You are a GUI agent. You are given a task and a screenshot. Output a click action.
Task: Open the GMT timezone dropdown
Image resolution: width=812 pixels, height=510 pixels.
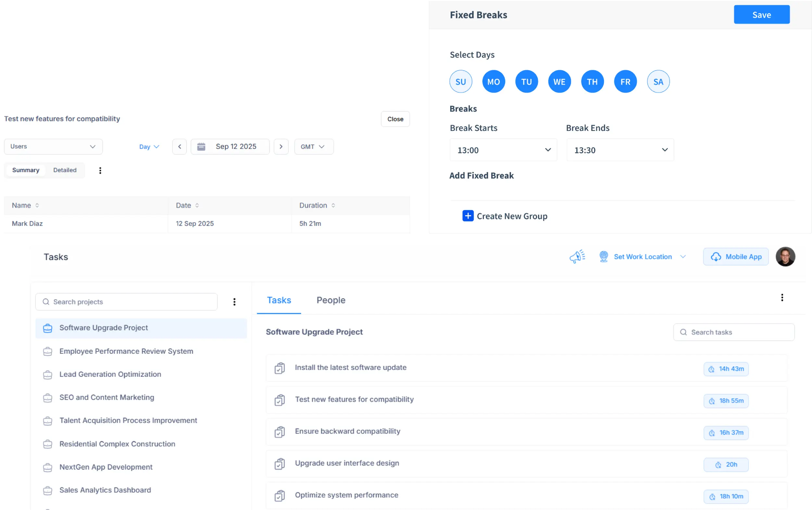313,147
